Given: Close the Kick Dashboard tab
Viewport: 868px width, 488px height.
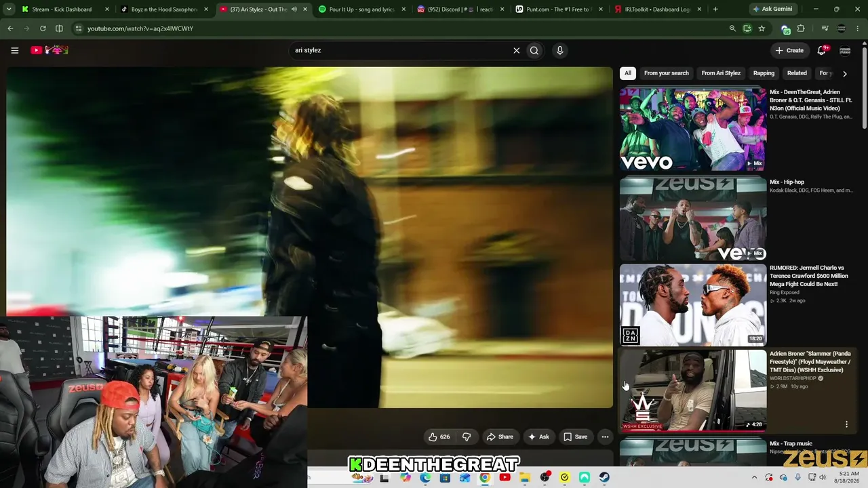Looking at the screenshot, I should click(106, 9).
